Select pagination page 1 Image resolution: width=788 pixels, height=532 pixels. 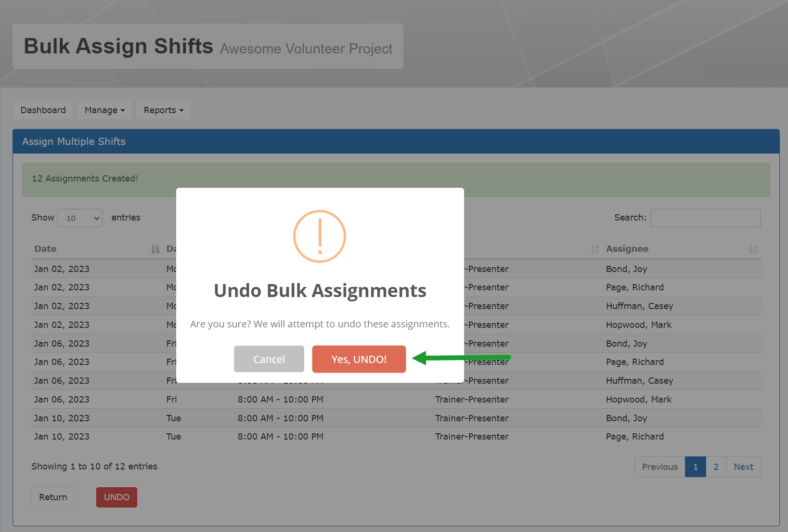pyautogui.click(x=696, y=467)
